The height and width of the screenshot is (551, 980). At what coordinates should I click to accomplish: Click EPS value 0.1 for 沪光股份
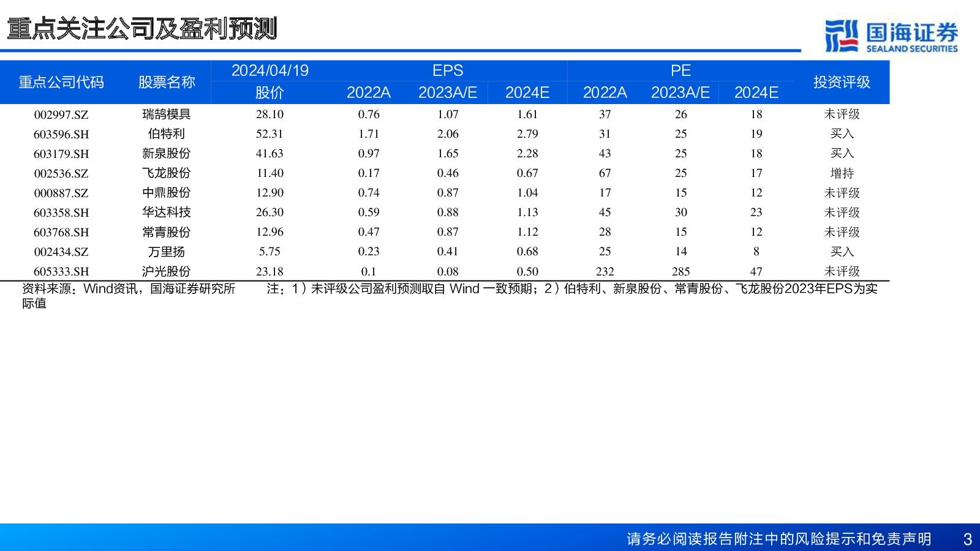(x=369, y=271)
